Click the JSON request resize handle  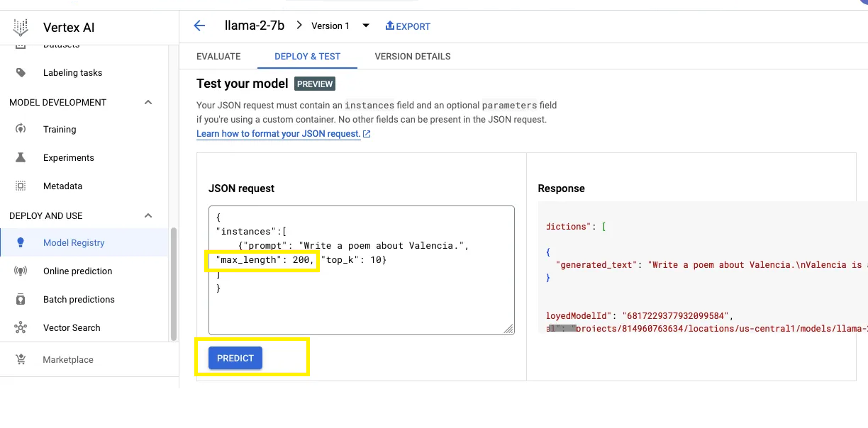tap(509, 329)
